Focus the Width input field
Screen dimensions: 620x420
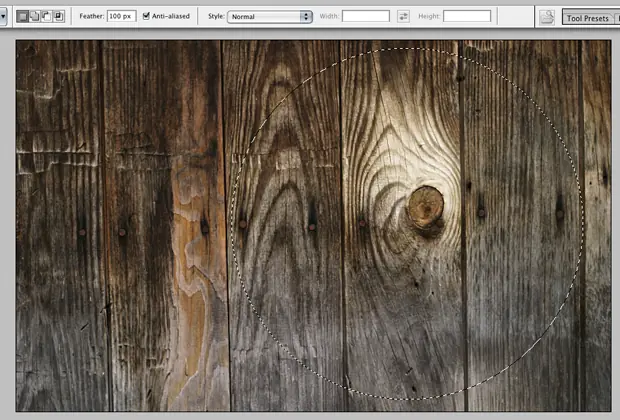point(366,16)
